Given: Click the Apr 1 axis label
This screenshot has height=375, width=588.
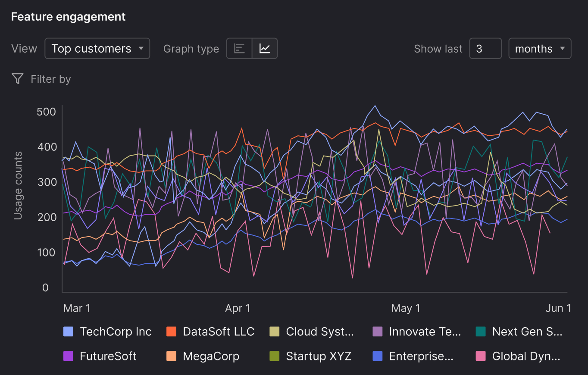Looking at the screenshot, I should click(238, 308).
